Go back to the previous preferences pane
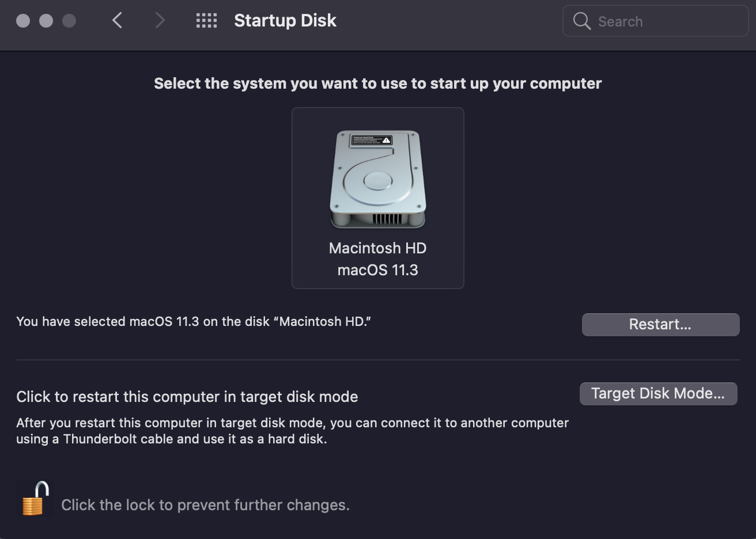This screenshot has width=756, height=539. click(x=117, y=21)
